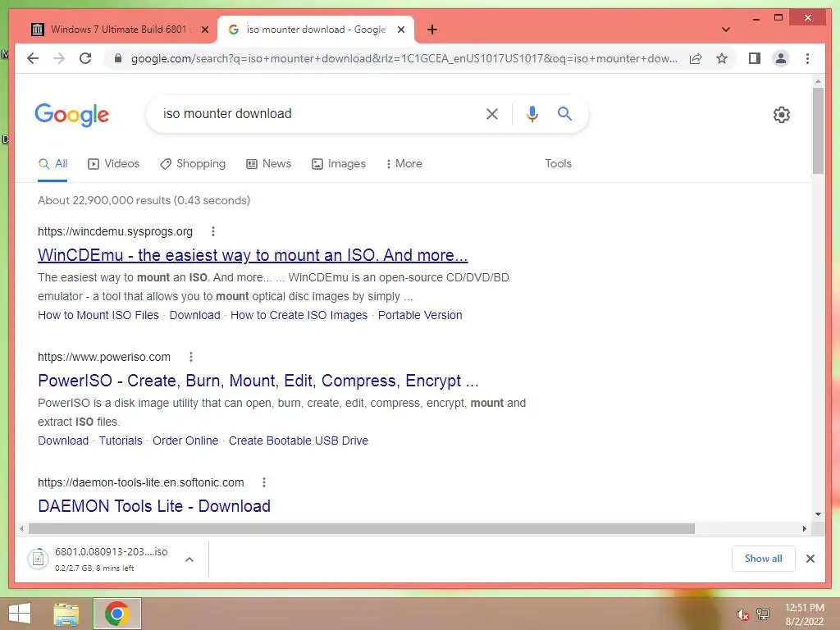Screen dimensions: 840x630
Task: Click the muted volume tray icon
Action: pos(742,614)
